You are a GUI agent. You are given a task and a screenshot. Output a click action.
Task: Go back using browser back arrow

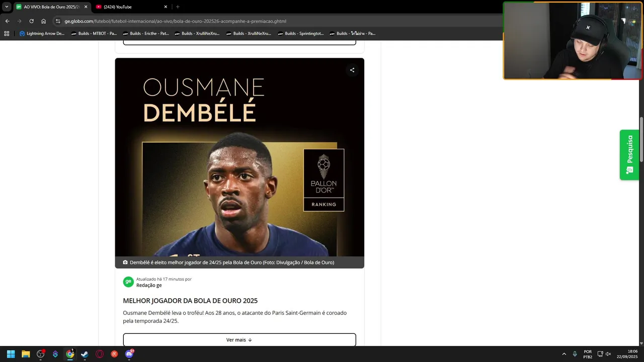[x=7, y=21]
